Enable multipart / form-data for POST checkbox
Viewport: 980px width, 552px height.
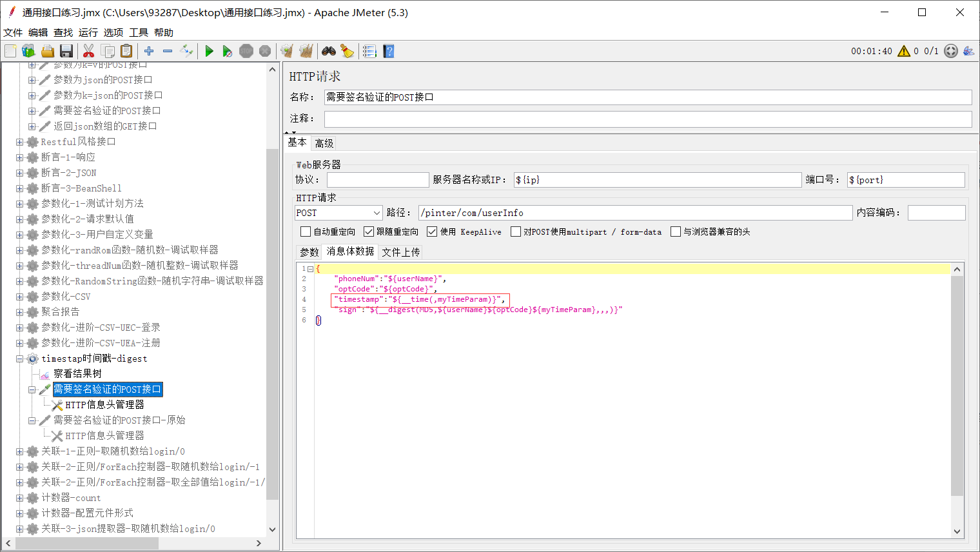[516, 232]
